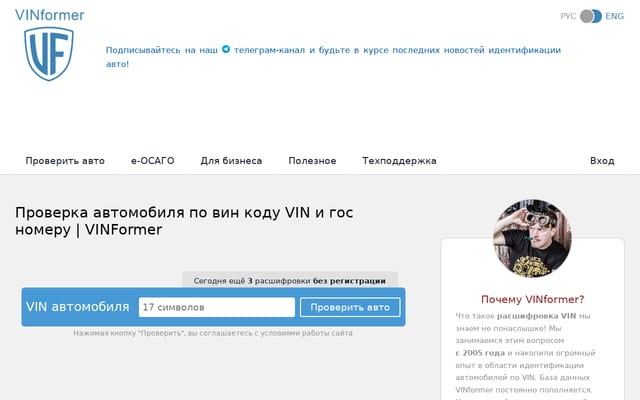Click the Почему VINformer? heading

point(533,300)
